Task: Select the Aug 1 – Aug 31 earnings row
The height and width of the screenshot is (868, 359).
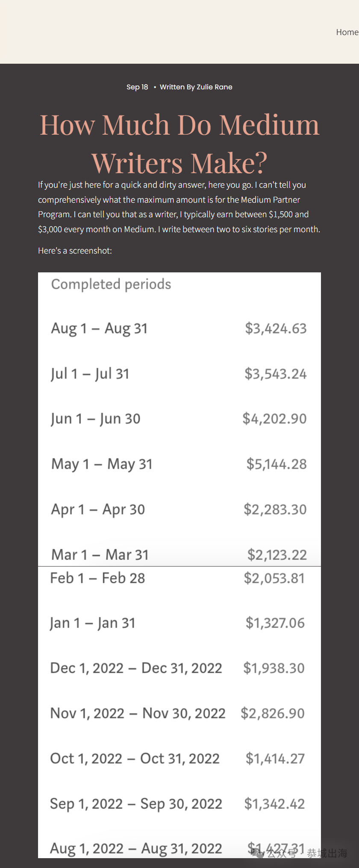Action: (x=179, y=328)
